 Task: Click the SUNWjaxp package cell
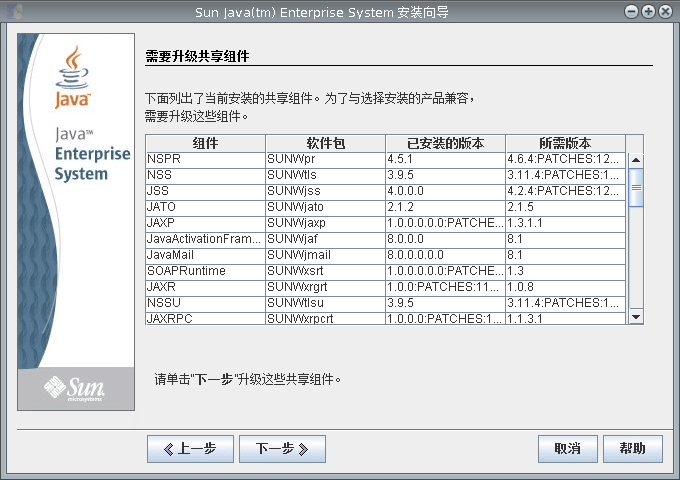[326, 223]
